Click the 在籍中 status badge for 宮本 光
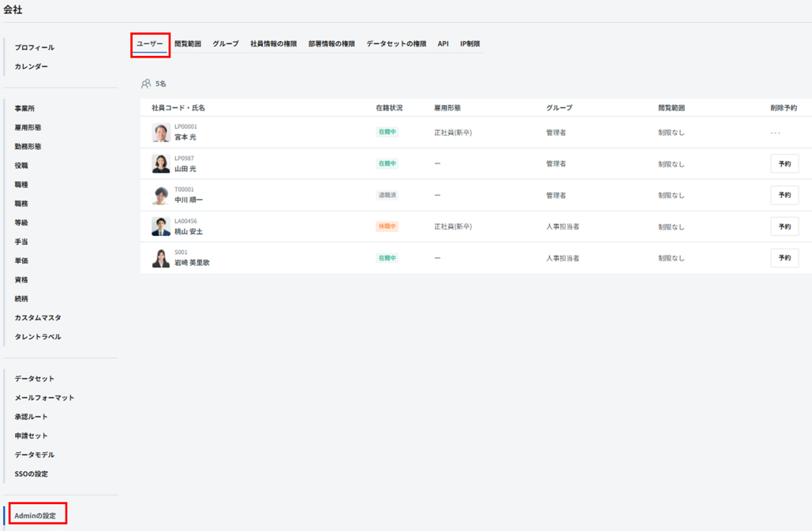812x531 pixels. pyautogui.click(x=387, y=133)
